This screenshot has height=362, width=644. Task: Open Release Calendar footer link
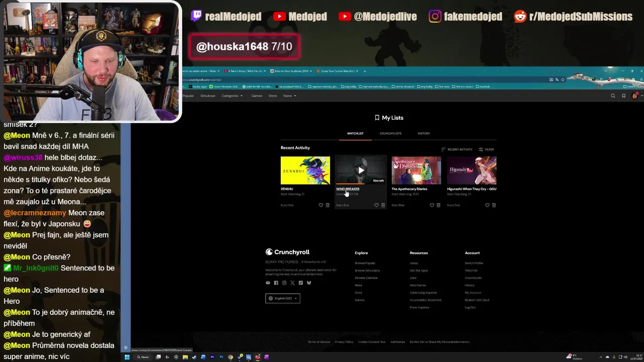tap(366, 278)
